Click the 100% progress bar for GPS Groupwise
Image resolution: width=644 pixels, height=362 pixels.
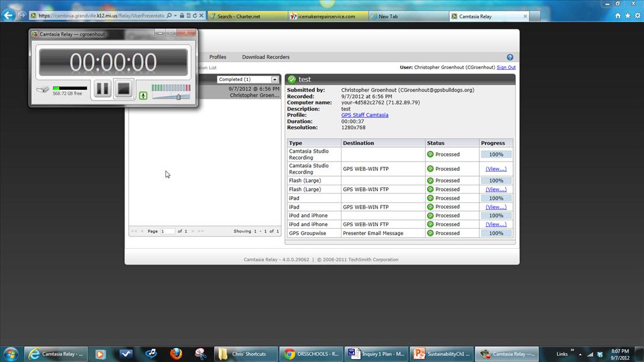pyautogui.click(x=496, y=233)
